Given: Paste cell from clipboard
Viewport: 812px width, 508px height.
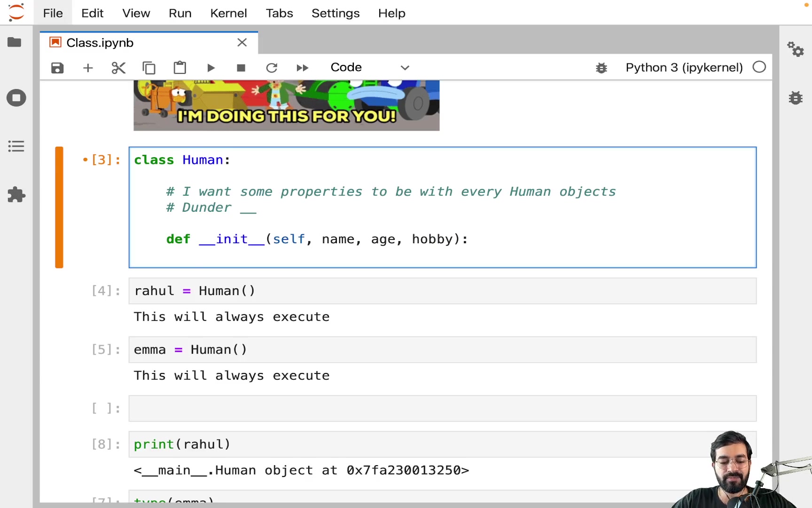Looking at the screenshot, I should [x=180, y=68].
